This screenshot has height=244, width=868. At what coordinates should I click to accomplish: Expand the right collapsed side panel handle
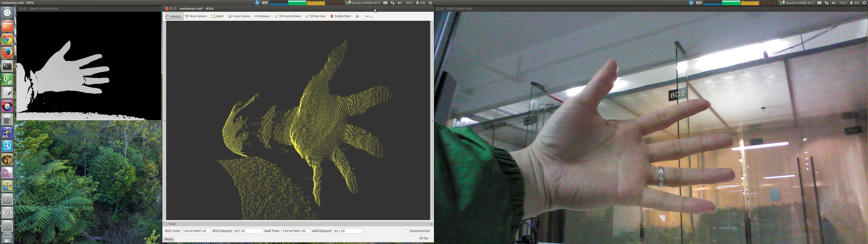pos(432,121)
